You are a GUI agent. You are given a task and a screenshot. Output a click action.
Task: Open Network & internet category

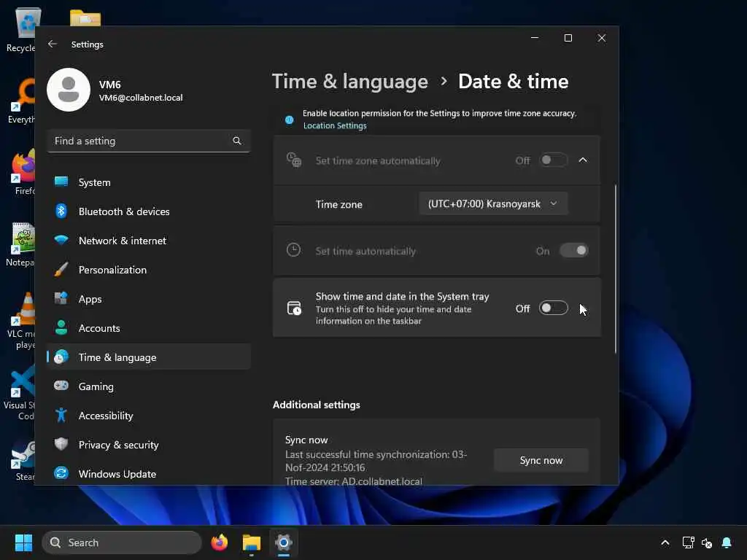click(x=149, y=240)
